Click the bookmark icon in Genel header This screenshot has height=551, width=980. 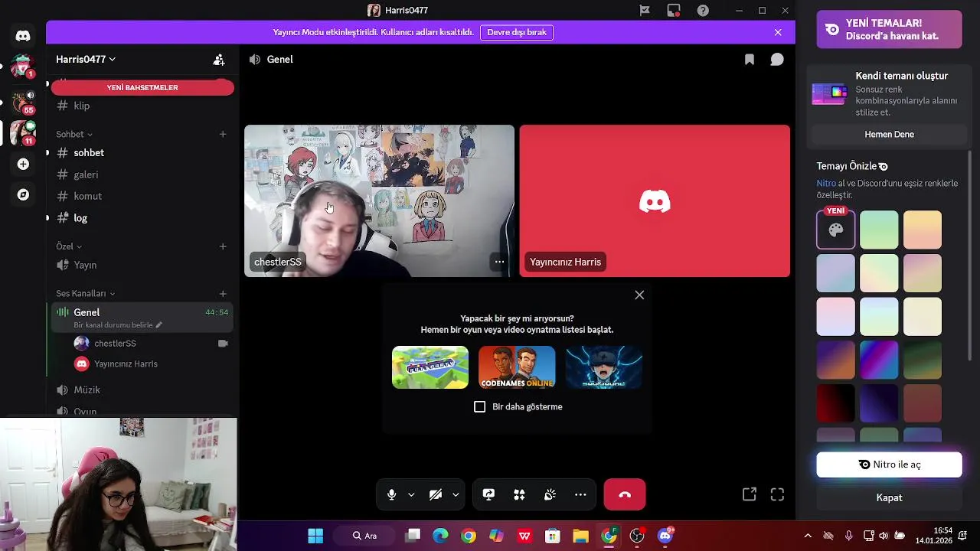point(750,60)
